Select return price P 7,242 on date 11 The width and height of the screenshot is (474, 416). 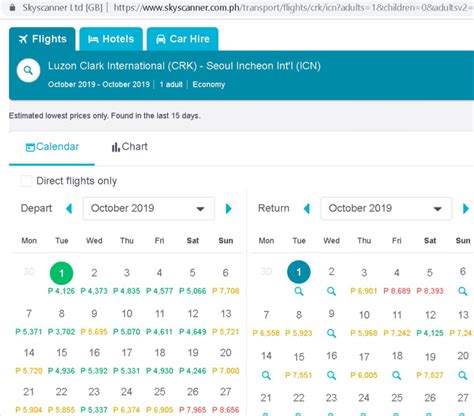click(397, 333)
